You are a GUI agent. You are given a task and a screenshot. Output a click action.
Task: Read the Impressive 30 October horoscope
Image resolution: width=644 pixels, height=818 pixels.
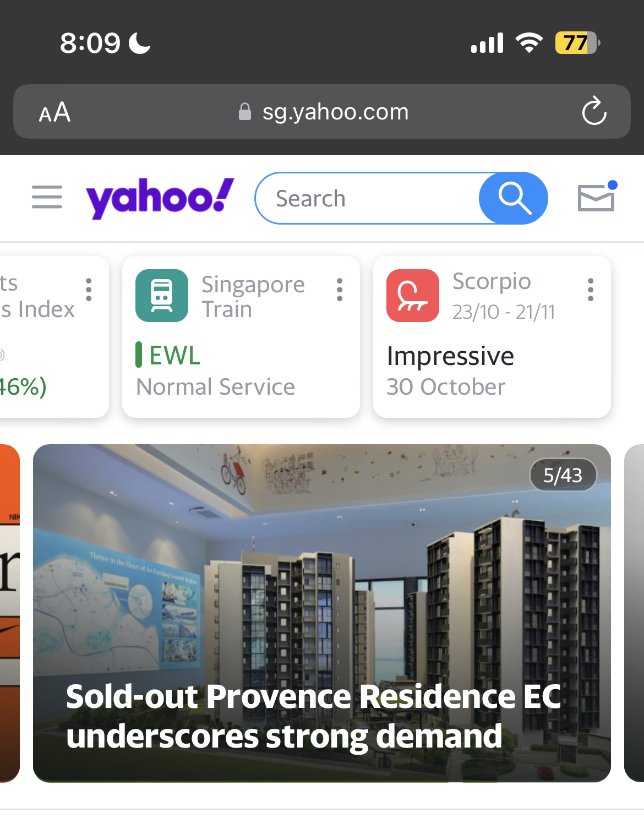[x=450, y=370]
